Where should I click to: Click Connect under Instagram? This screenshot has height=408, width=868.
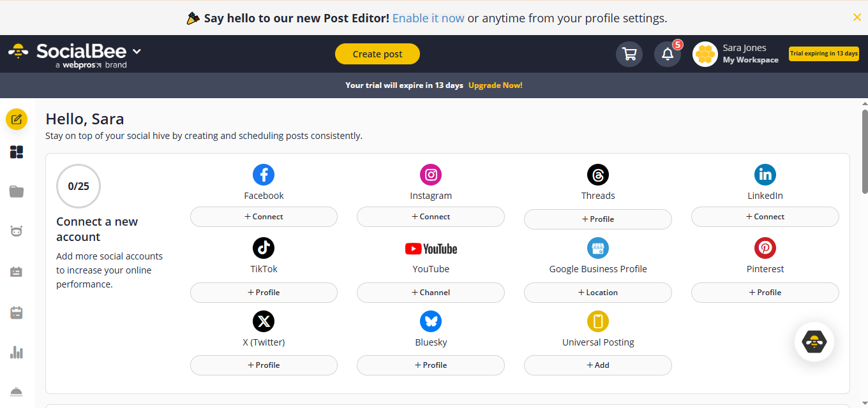click(x=431, y=217)
